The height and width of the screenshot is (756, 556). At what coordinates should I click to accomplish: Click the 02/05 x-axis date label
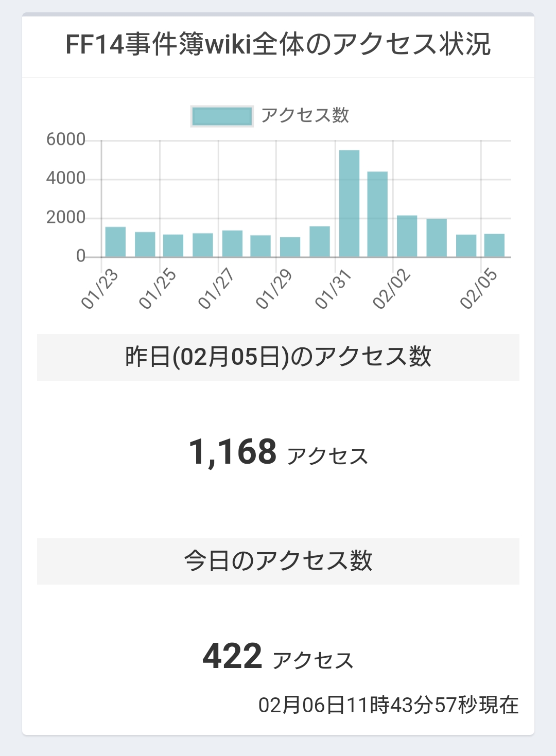pyautogui.click(x=479, y=289)
